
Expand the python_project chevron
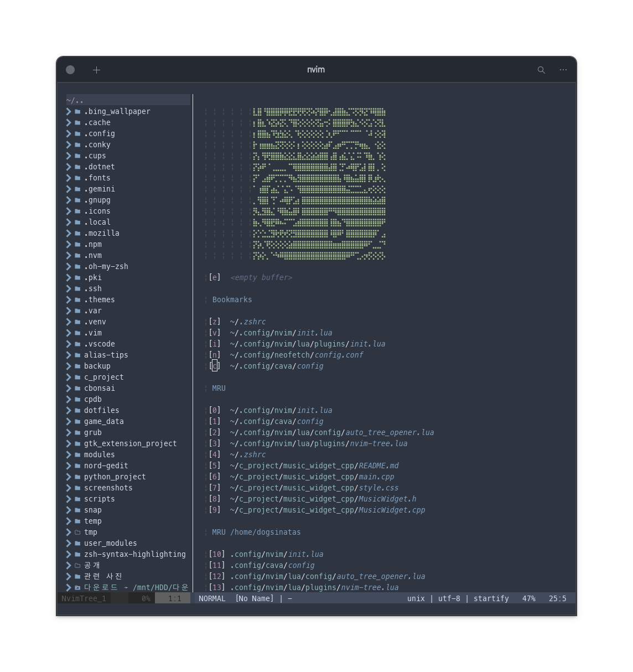tap(69, 477)
